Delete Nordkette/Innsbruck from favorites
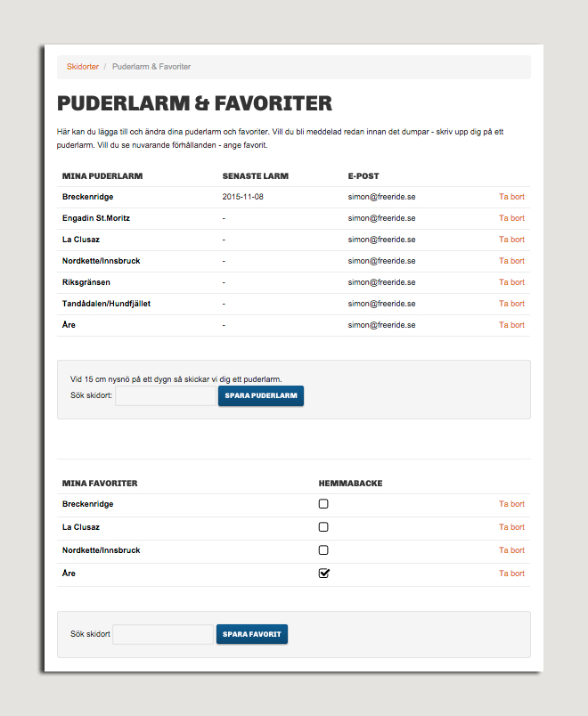Image resolution: width=588 pixels, height=716 pixels. [511, 550]
